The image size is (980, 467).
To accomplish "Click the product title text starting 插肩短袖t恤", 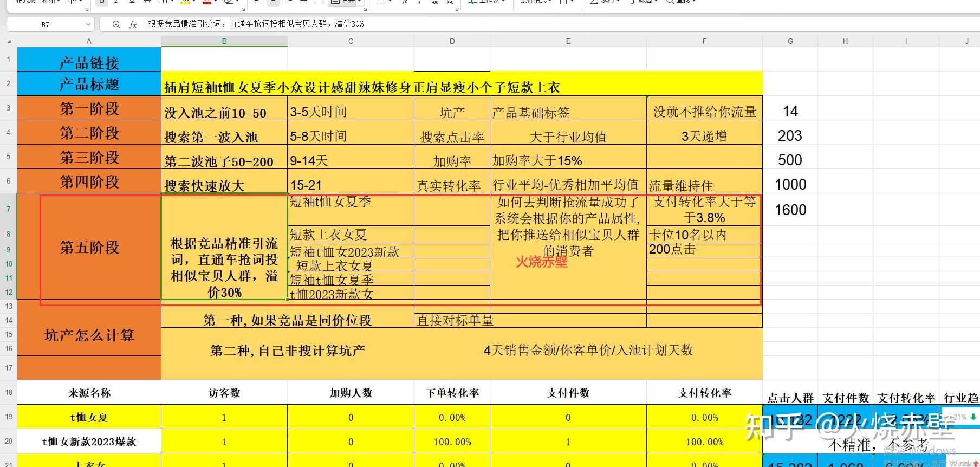I will click(x=362, y=87).
